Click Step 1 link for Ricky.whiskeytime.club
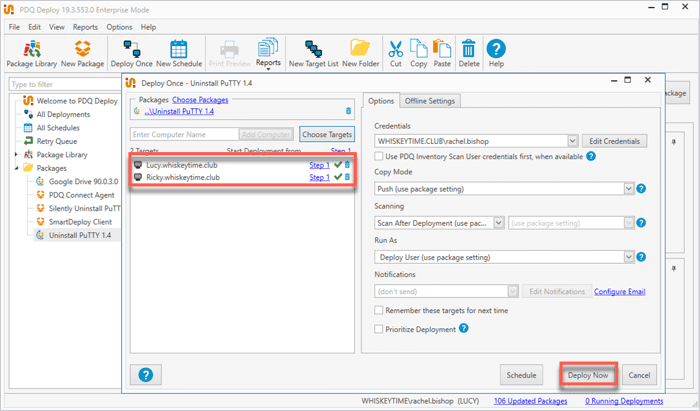Screen dimensions: 700x411 point(320,177)
